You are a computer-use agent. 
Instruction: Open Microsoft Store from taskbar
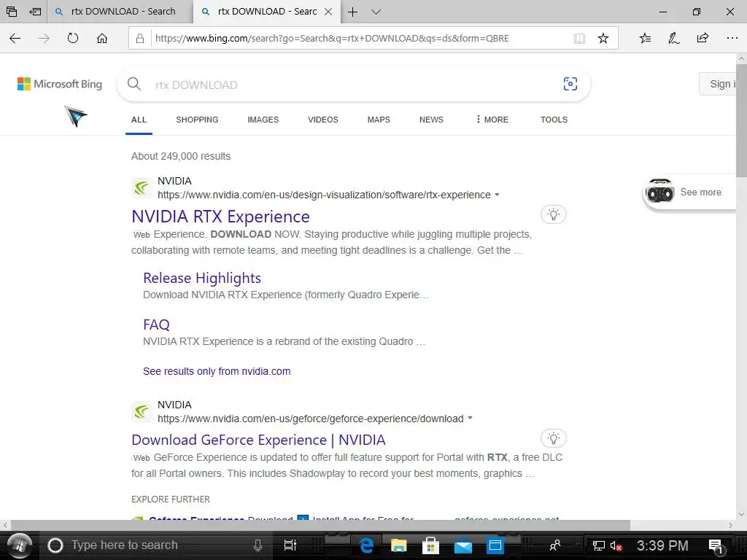click(430, 545)
